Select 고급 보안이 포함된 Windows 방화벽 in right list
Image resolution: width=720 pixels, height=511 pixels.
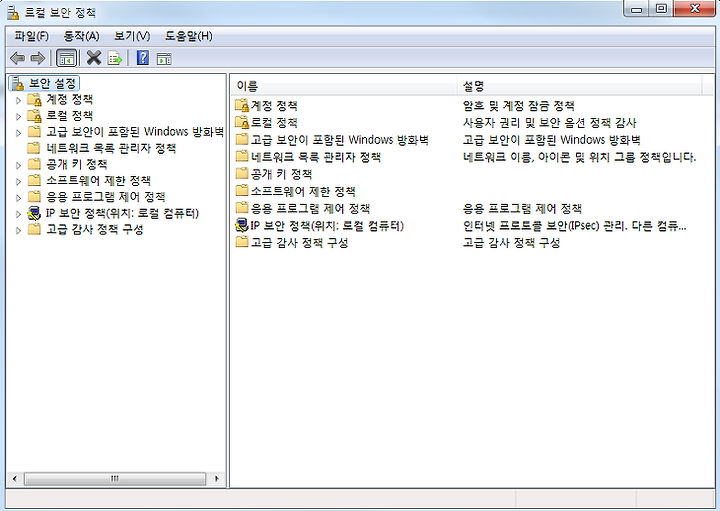pos(339,140)
